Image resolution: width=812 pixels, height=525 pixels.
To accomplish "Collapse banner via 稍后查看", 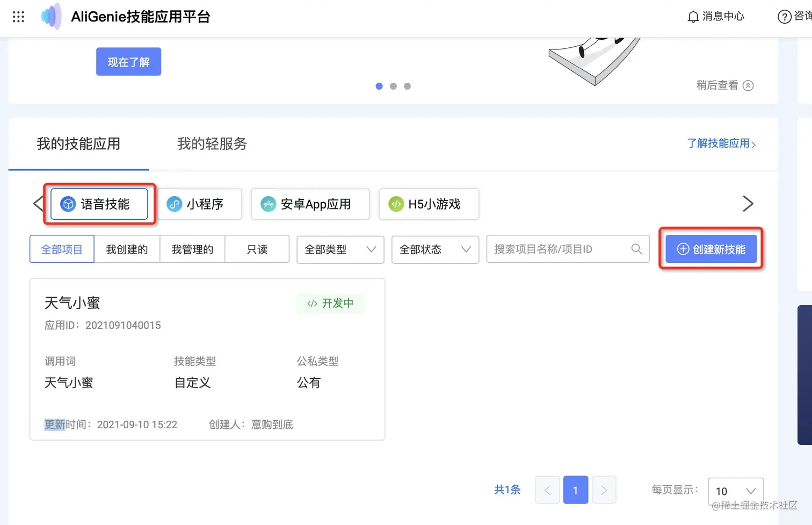I will (x=724, y=85).
